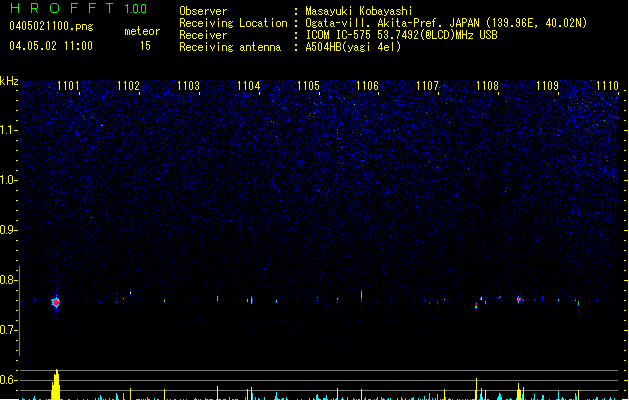Image resolution: width=629 pixels, height=400 pixels.
Task: Click the antenna A504HB(yagi 4el) text
Action: (353, 47)
